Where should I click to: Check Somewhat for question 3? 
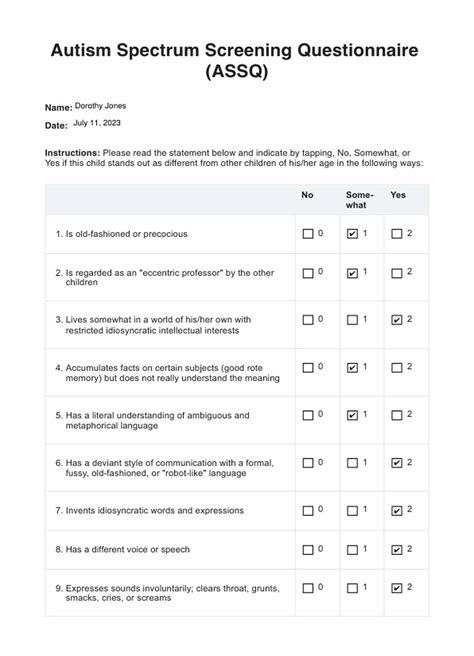pos(352,320)
